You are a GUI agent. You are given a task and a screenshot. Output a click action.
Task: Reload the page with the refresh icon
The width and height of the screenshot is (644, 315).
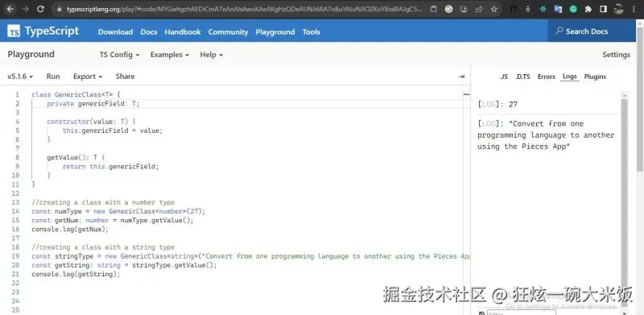pos(40,9)
